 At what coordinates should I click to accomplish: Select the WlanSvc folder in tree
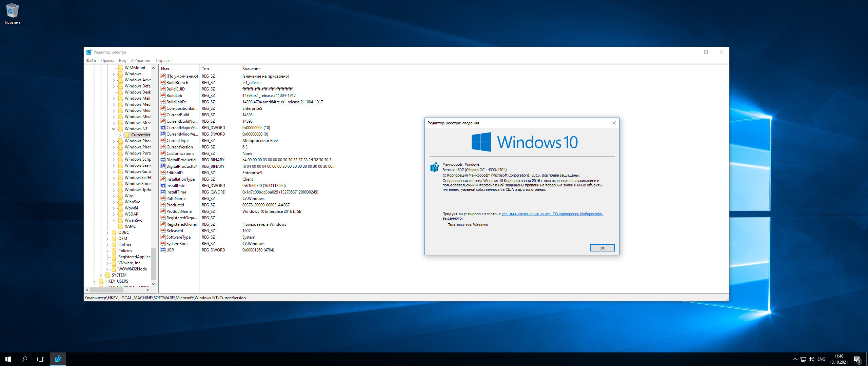pyautogui.click(x=132, y=202)
